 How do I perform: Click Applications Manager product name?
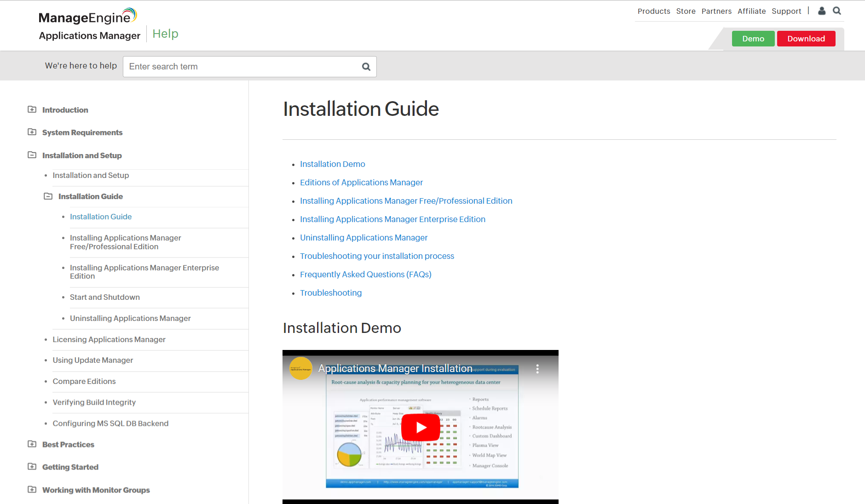(90, 35)
